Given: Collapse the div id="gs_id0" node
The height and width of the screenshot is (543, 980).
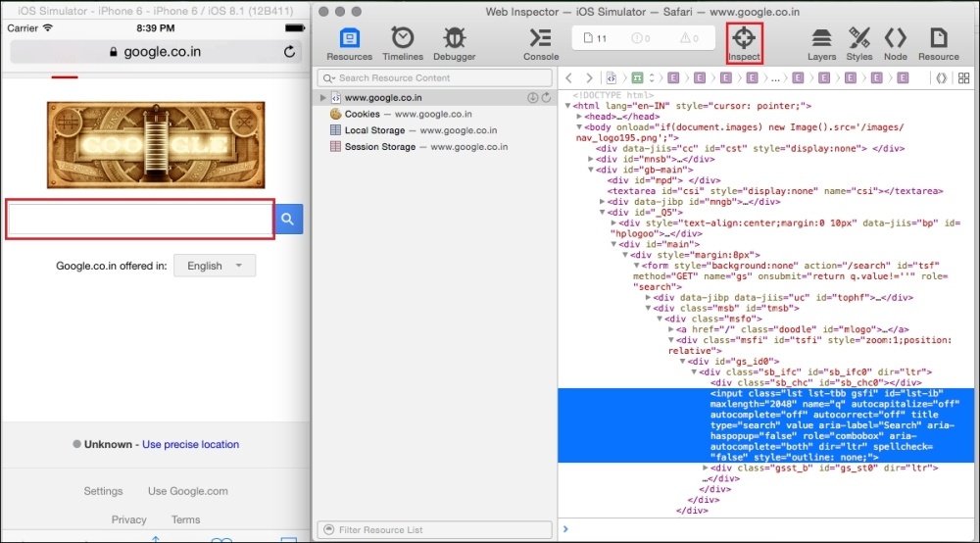Looking at the screenshot, I should pyautogui.click(x=682, y=361).
